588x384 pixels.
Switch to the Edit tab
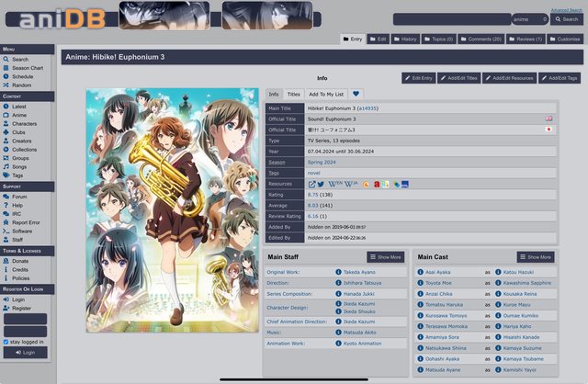coord(378,39)
